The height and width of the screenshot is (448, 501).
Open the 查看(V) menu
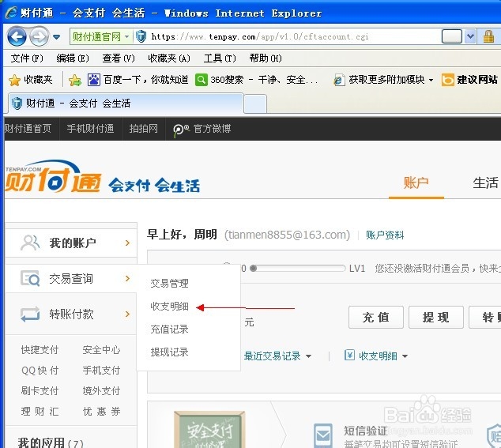click(119, 58)
